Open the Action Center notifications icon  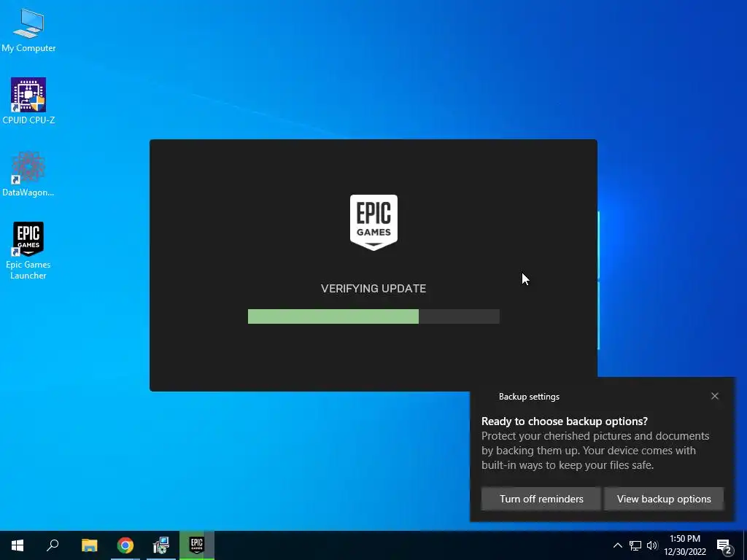(724, 546)
